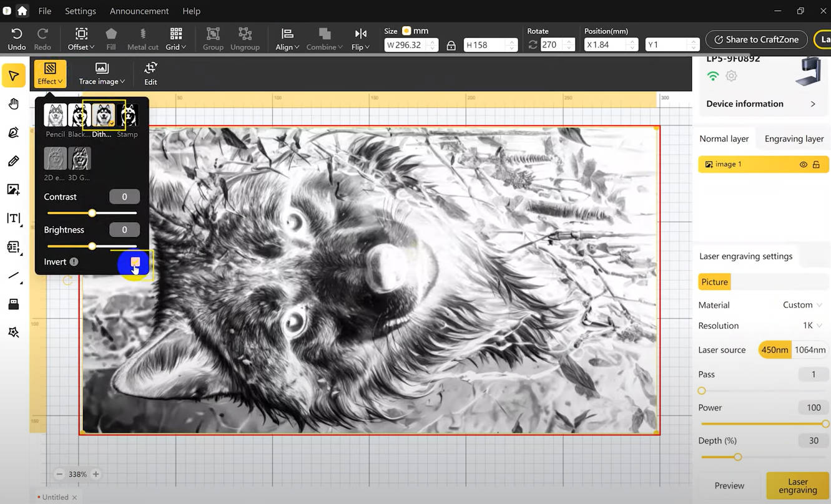
Task: Click the Contrast slider handle
Action: point(92,213)
